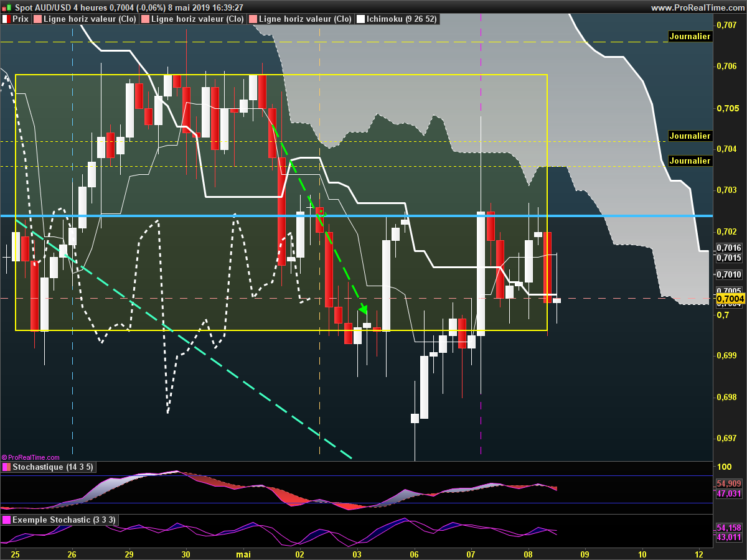Click the green arrowhead on the dashed line
The image size is (747, 560).
point(364,309)
